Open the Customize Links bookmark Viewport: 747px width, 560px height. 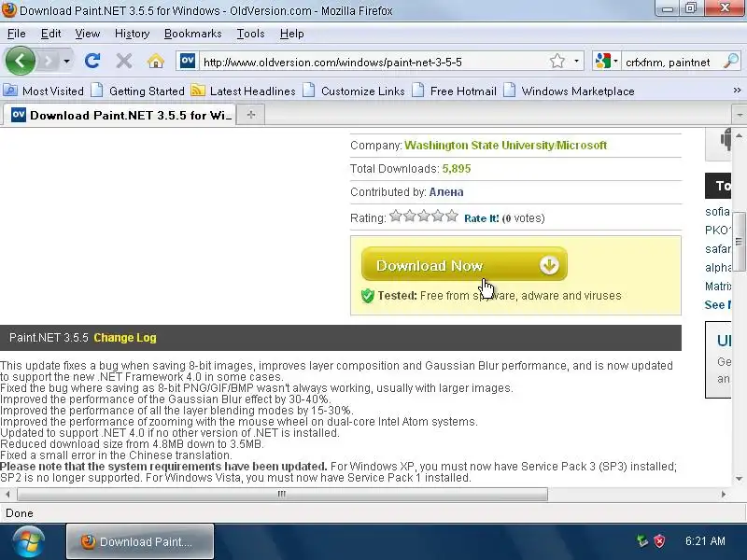(x=354, y=91)
